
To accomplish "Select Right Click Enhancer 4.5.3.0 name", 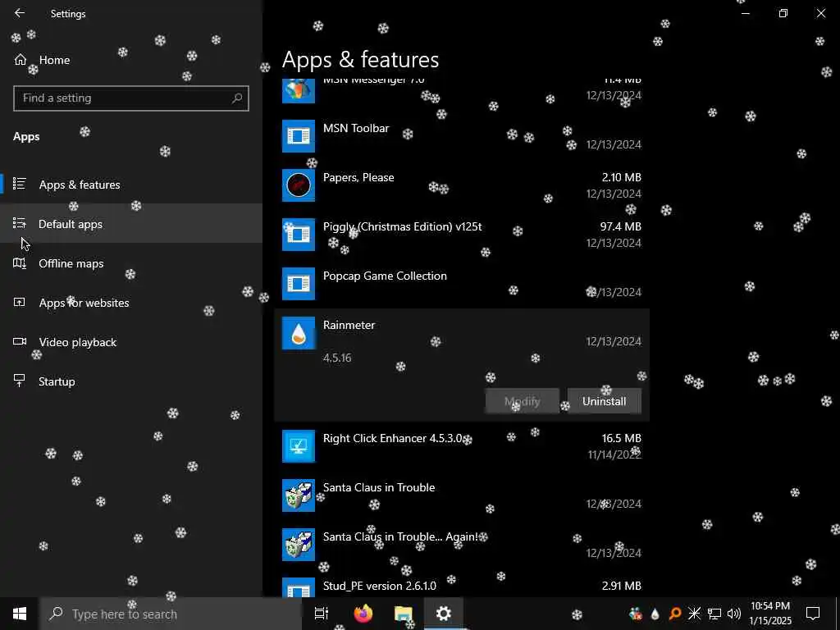I will (x=392, y=438).
